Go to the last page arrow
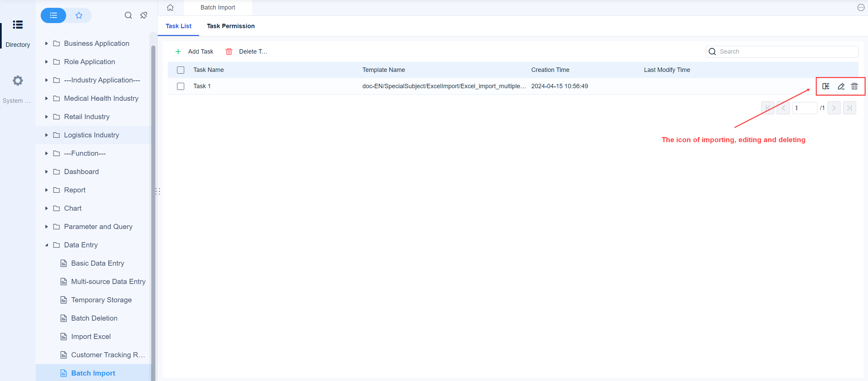868x381 pixels. click(849, 108)
